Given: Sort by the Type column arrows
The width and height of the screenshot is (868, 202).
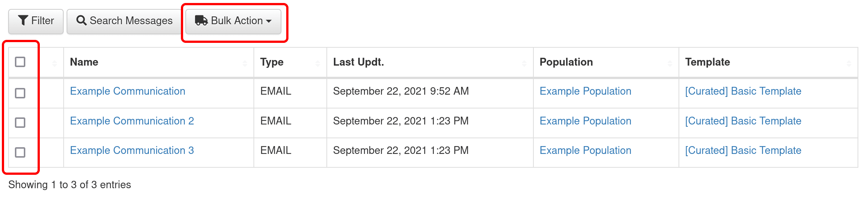Looking at the screenshot, I should (317, 63).
